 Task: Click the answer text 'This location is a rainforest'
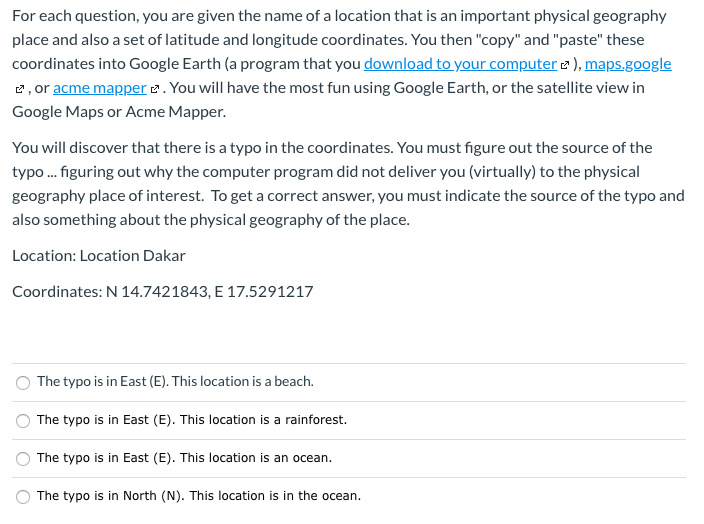(192, 420)
